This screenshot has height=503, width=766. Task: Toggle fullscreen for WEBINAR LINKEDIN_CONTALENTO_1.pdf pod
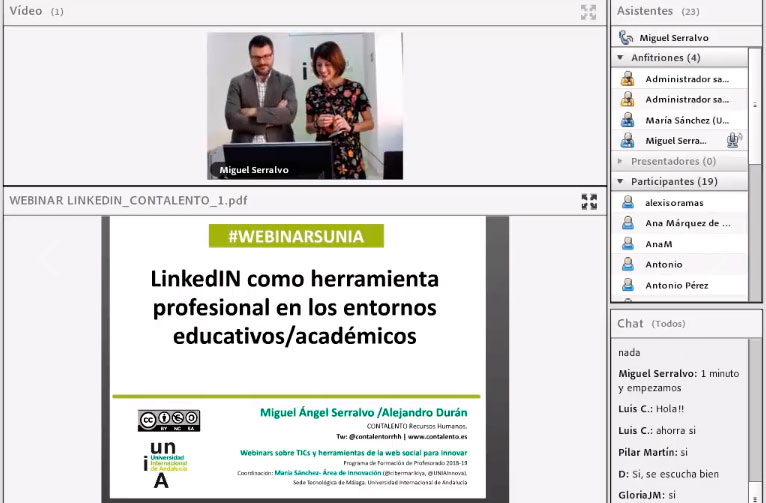[x=589, y=201]
